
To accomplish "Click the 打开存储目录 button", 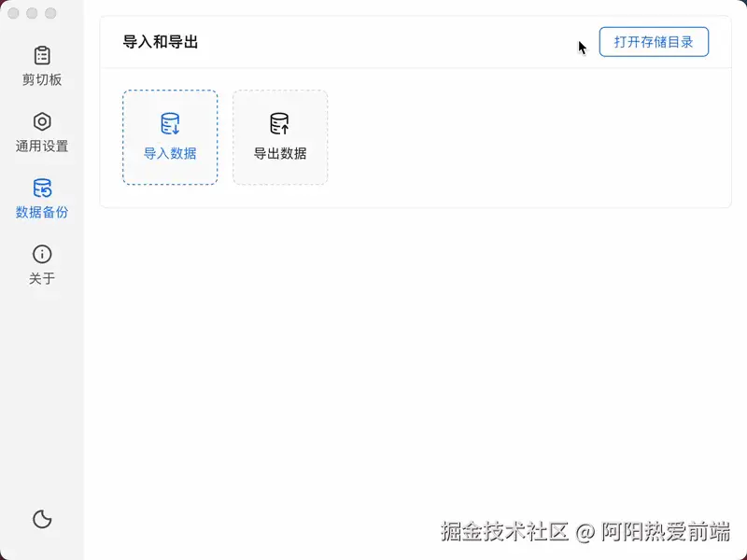I will 654,42.
